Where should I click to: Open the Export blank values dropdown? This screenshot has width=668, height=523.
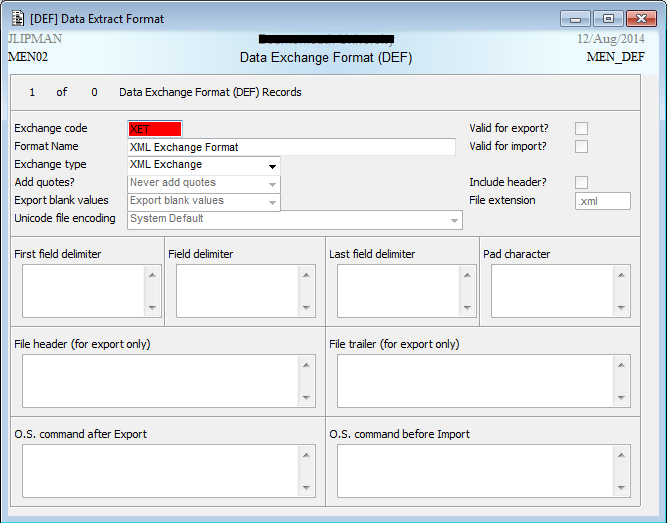[x=271, y=201]
